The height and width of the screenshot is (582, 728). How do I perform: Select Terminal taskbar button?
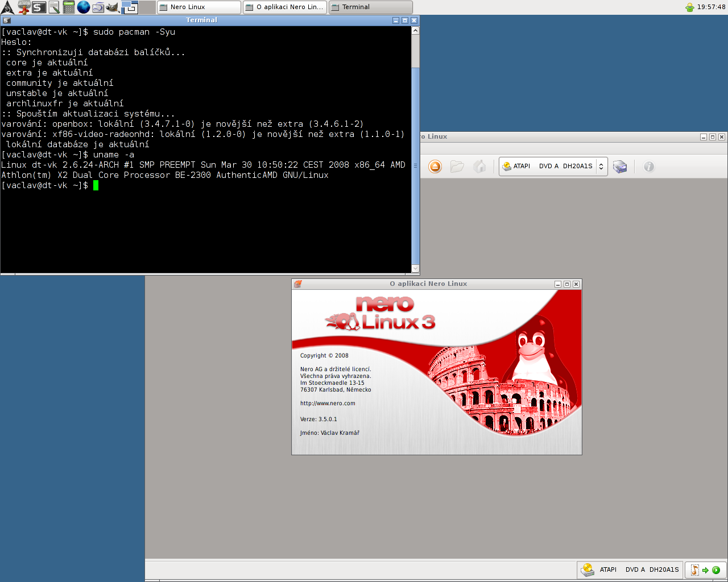370,7
